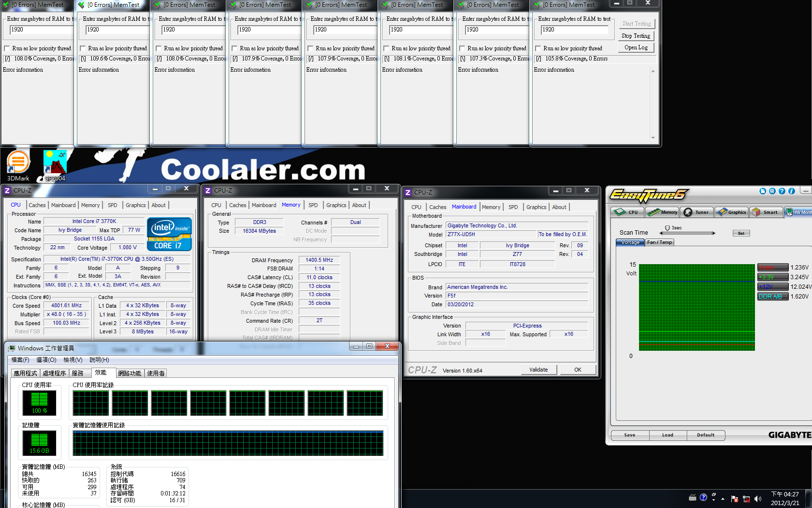Open EasyTune6 Graphics tab
This screenshot has height=508, width=812.
coord(732,212)
